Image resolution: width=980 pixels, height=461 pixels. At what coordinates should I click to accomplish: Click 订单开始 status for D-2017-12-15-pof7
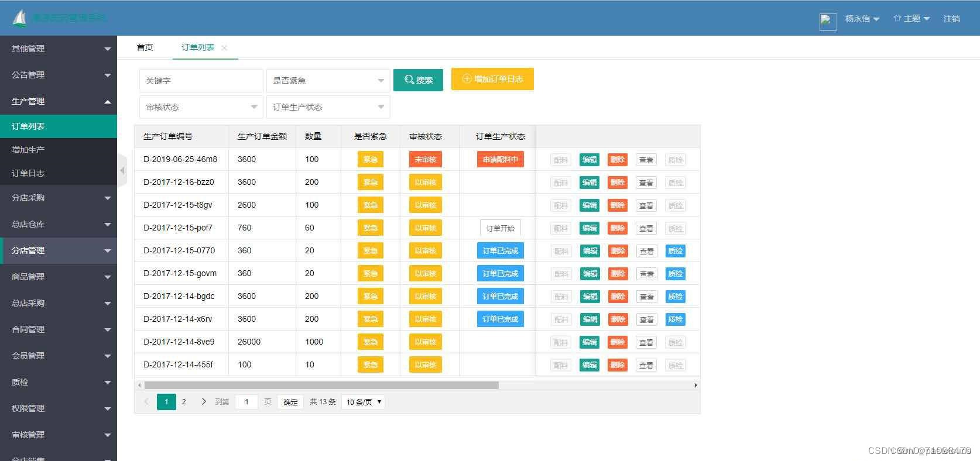tap(500, 228)
